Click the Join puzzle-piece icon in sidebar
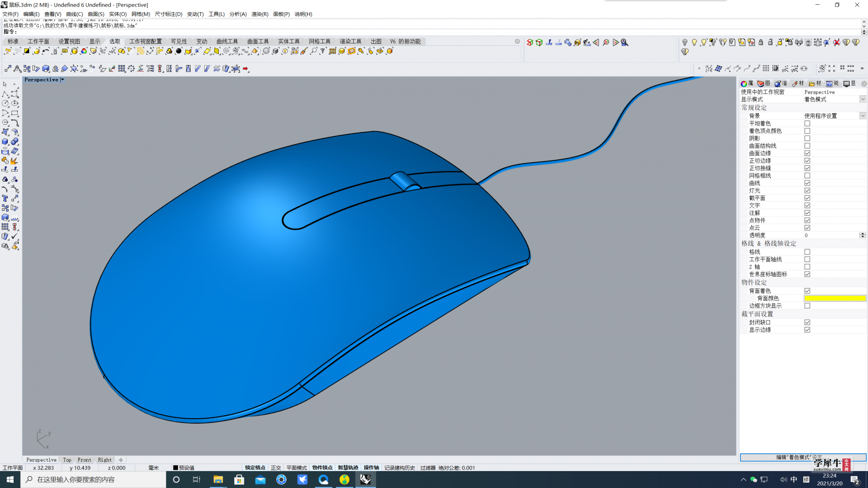The width and height of the screenshot is (868, 488). coord(5,160)
